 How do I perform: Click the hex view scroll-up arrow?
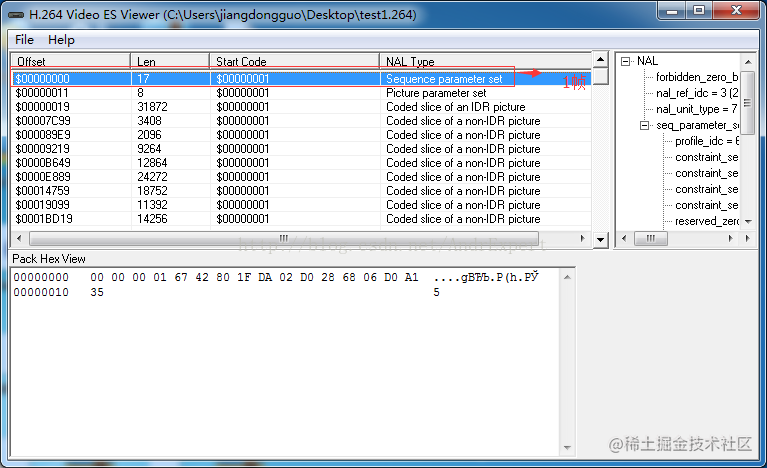(567, 277)
